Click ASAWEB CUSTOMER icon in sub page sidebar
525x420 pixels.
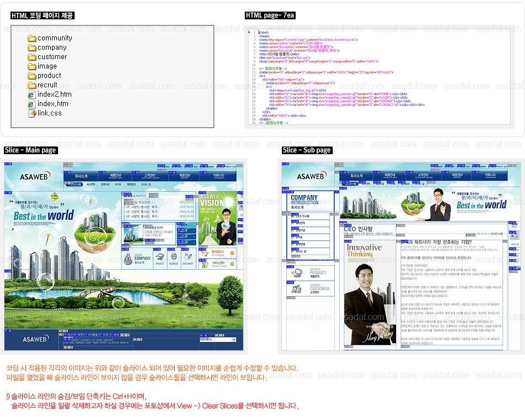click(x=297, y=288)
